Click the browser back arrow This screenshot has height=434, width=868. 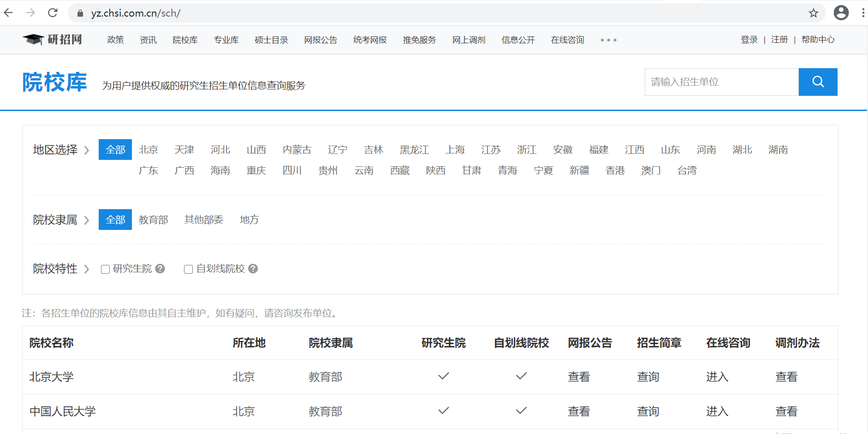(8, 12)
